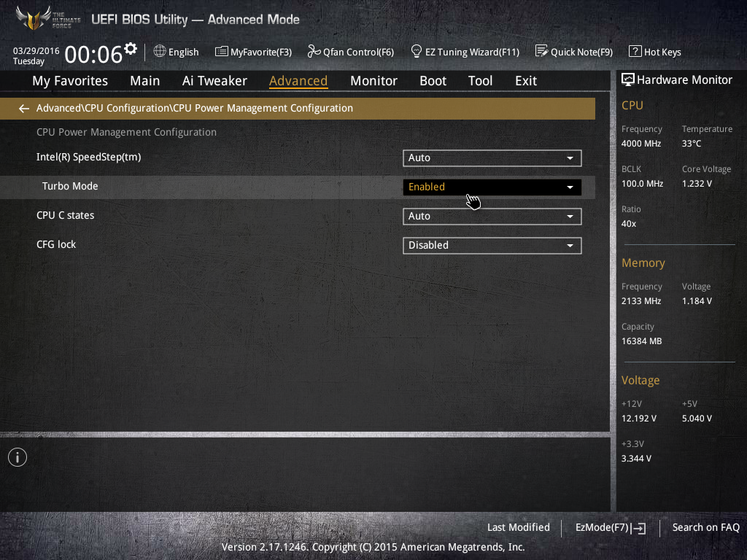Click the Hardware Monitor screen icon
This screenshot has height=560, width=747.
[628, 79]
